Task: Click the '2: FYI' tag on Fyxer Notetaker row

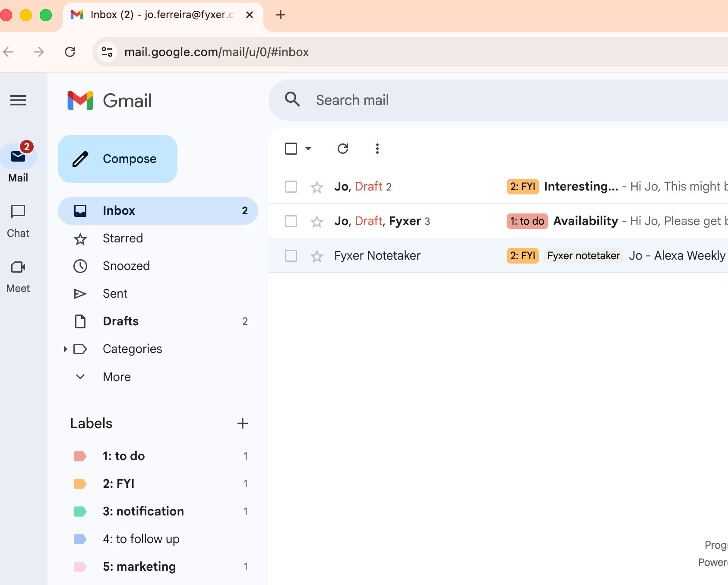Action: coord(522,256)
